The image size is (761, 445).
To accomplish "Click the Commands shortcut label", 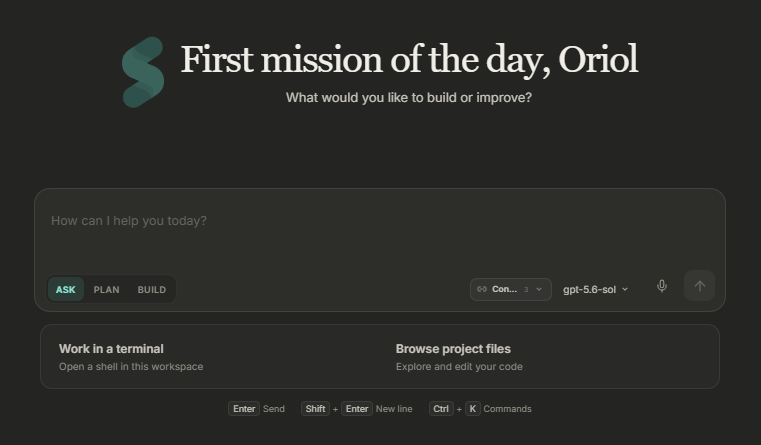I will point(507,409).
